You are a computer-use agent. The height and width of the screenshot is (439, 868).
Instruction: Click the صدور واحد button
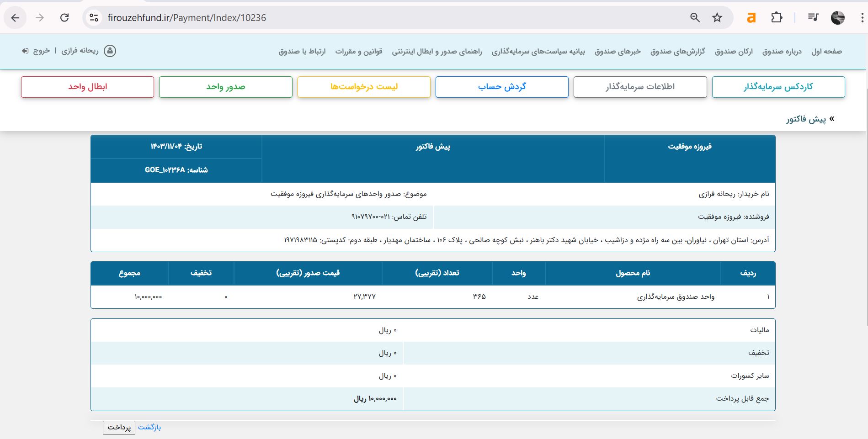pyautogui.click(x=225, y=87)
